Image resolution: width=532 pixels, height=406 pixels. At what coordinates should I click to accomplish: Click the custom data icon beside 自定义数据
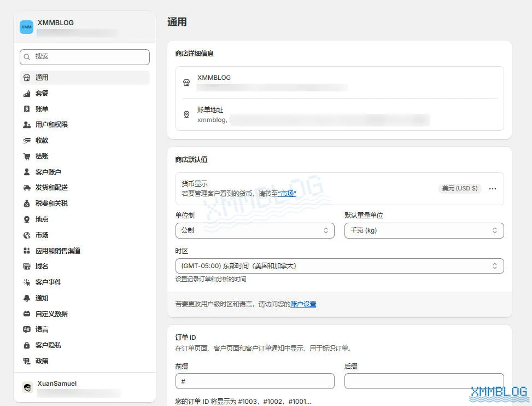coord(27,314)
